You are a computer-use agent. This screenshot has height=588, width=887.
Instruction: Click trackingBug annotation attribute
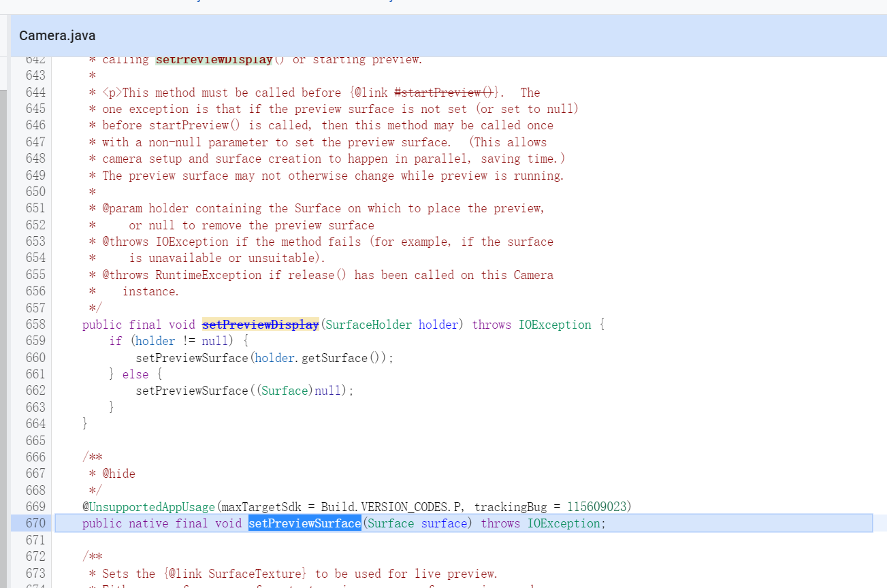(x=511, y=507)
